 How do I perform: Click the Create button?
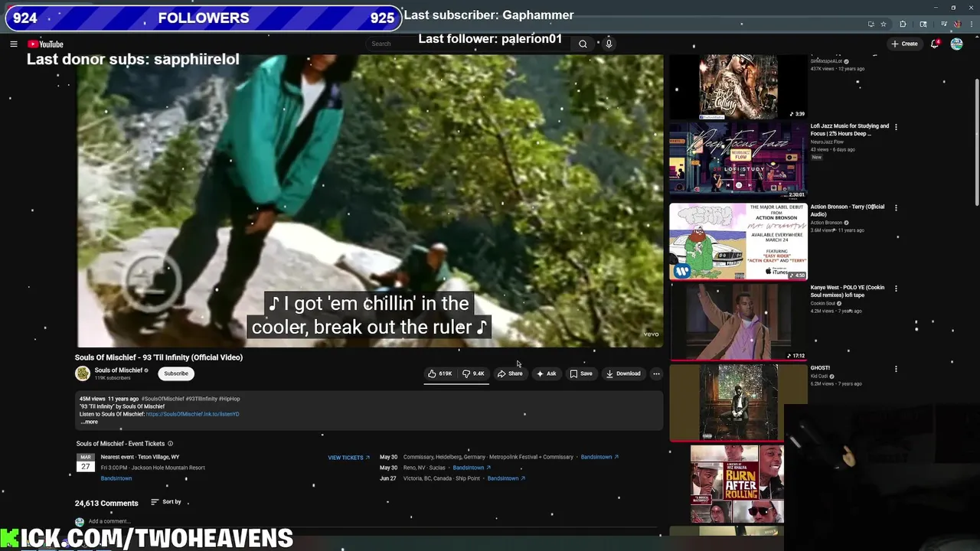(904, 44)
